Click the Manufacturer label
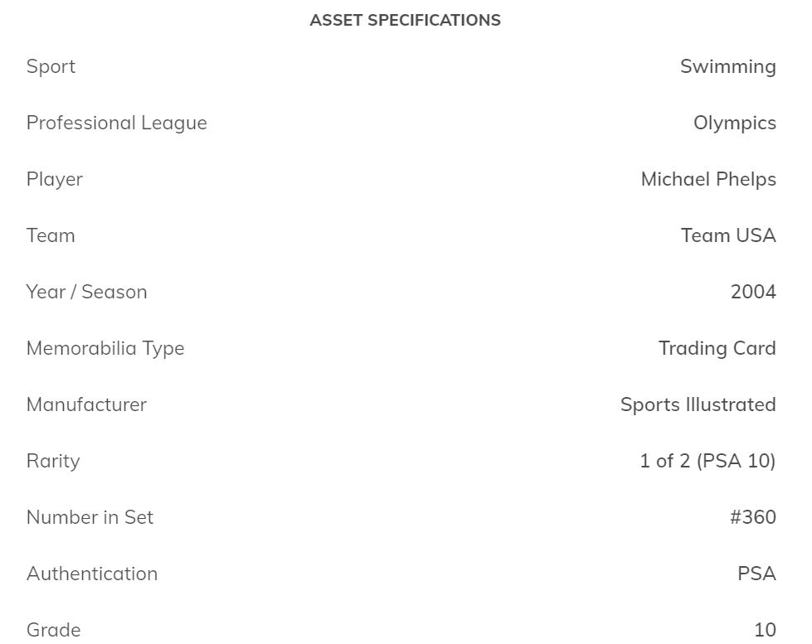812x644 pixels. pos(86,404)
